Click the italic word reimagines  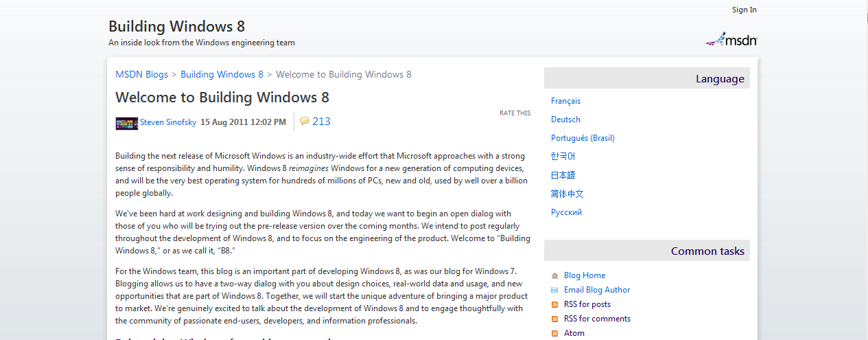click(309, 168)
